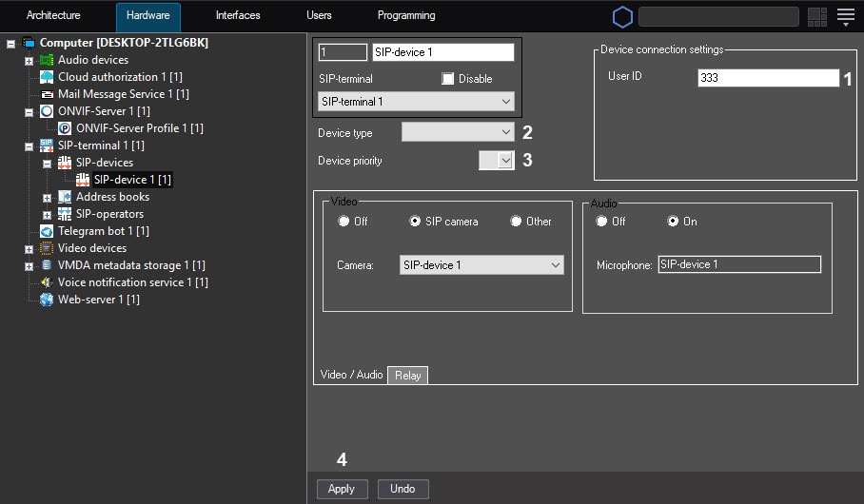864x504 pixels.
Task: Click the Web-server 1 globe icon
Action: coord(47,300)
